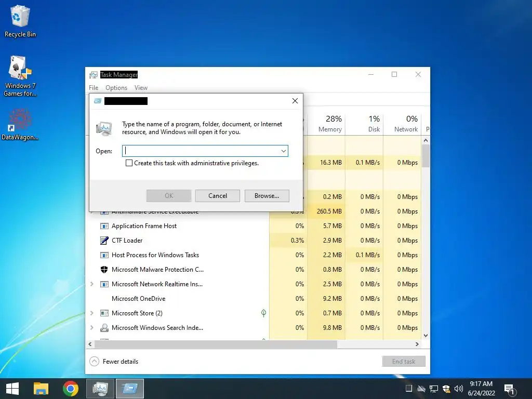Click the volume speaker tray icon
Image resolution: width=532 pixels, height=399 pixels.
[x=458, y=389]
